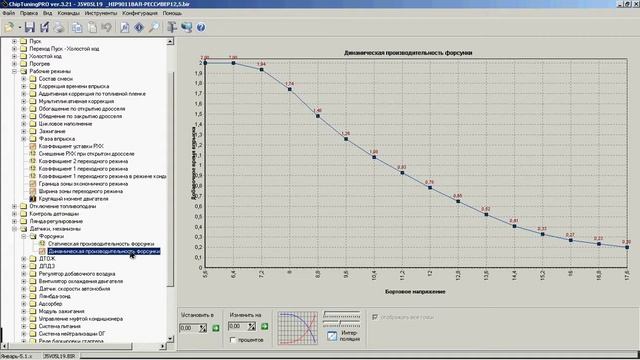
Task: Click the Save As toolbar icon
Action: [44, 27]
